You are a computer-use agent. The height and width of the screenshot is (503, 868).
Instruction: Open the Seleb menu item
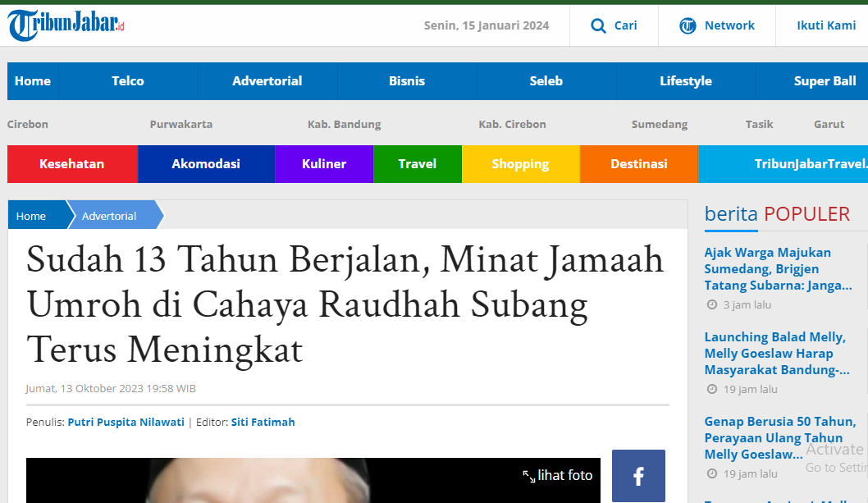coord(546,81)
